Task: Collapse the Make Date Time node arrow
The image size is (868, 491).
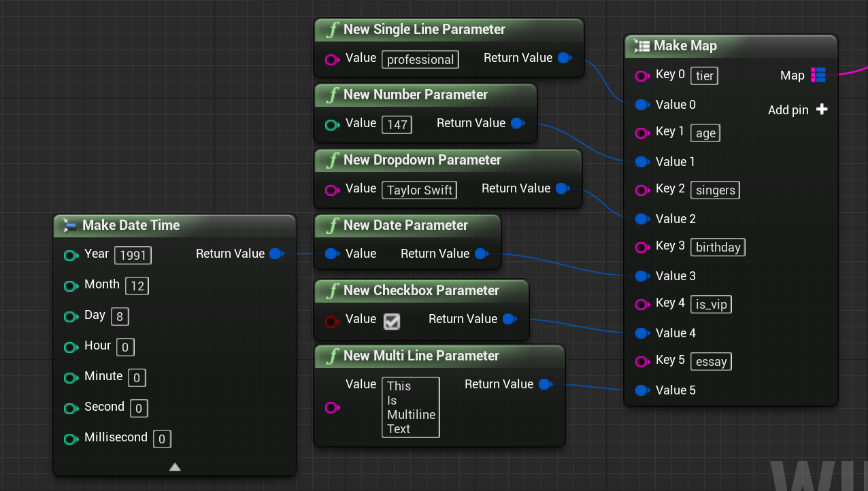Action: click(175, 467)
